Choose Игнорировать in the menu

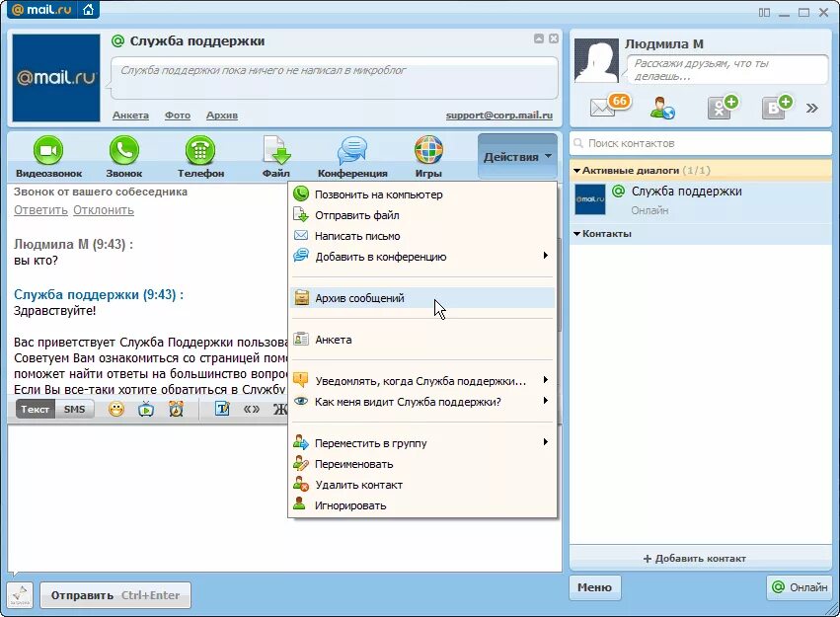[x=422, y=505]
